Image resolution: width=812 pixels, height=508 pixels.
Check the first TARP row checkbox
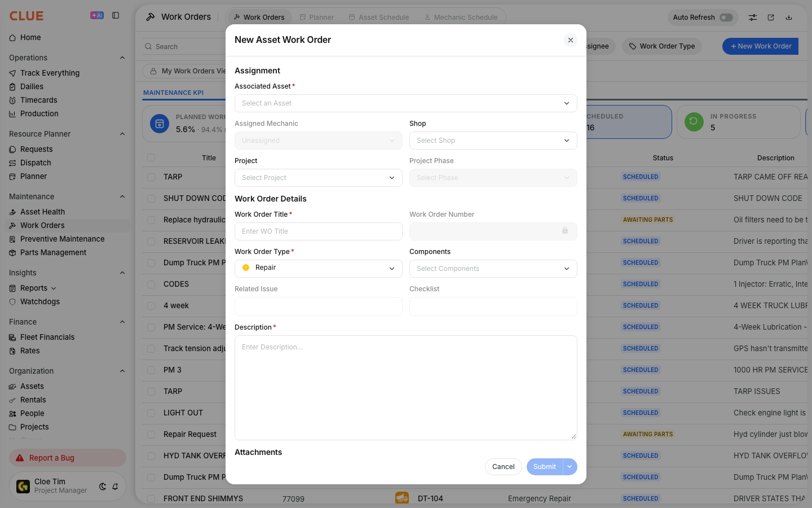(x=151, y=177)
